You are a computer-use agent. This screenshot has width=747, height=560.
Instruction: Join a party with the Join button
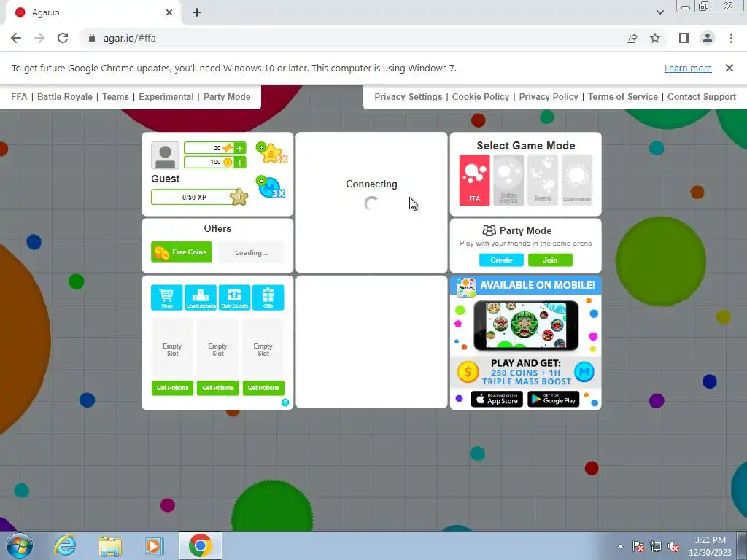click(550, 260)
